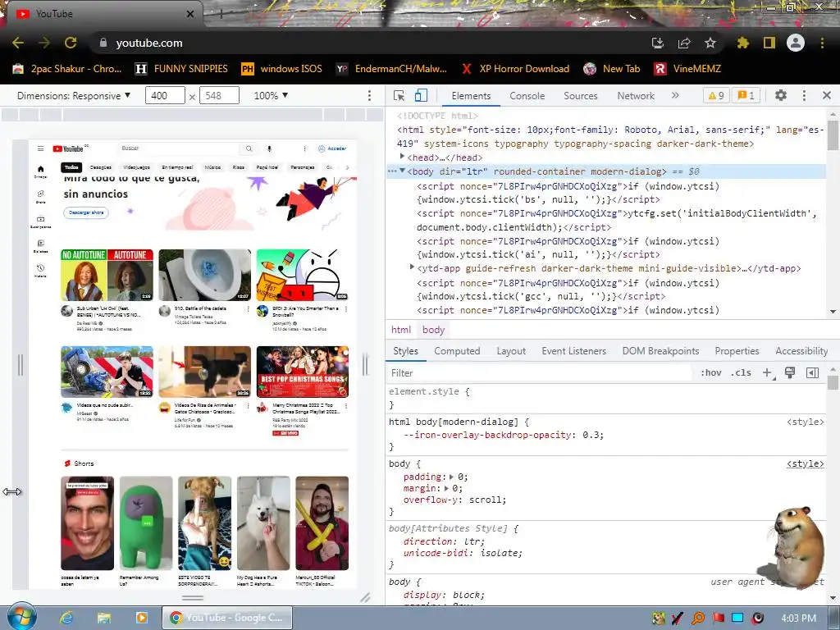Viewport: 840px width, 630px height.
Task: Open Dimensions: Responsive dropdown
Action: (74, 95)
